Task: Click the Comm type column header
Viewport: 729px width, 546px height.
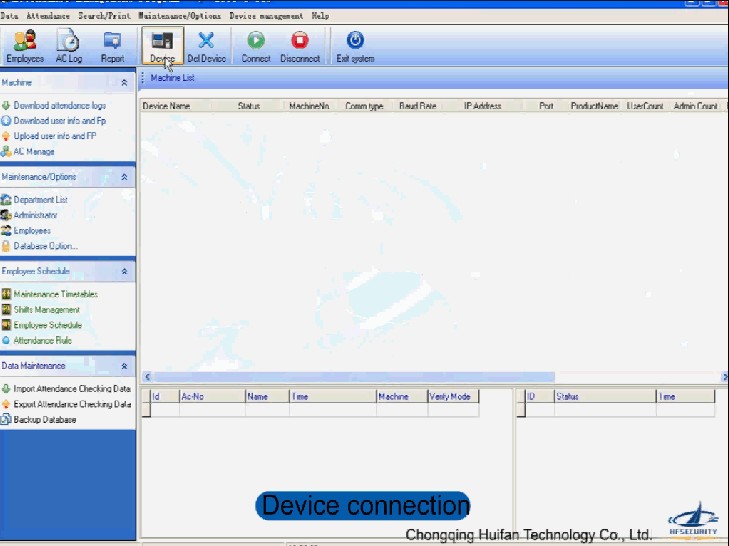Action: 364,106
